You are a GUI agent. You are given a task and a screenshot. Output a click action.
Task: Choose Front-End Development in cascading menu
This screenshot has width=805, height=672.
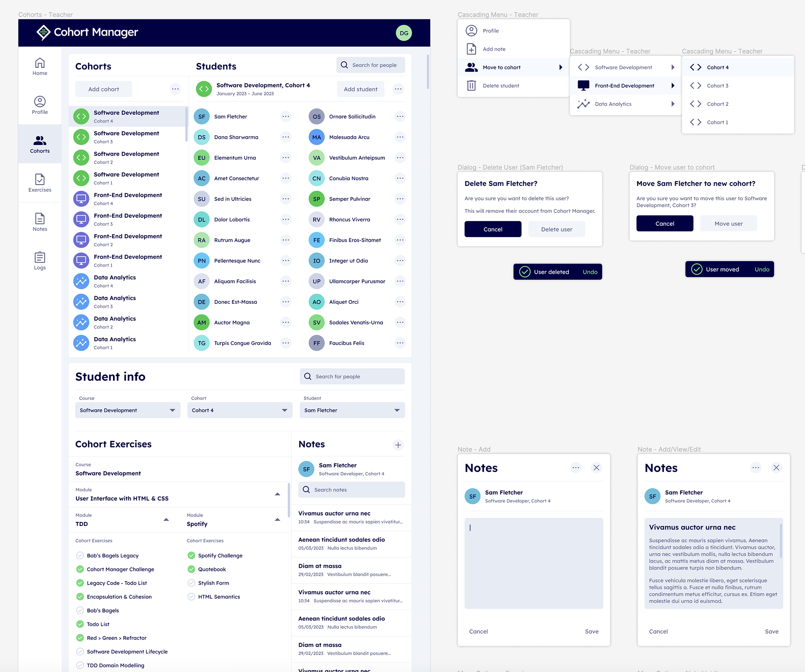point(625,86)
